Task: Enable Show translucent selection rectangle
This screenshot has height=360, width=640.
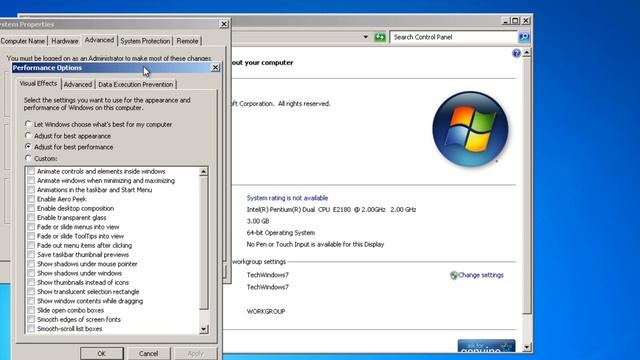Action: pyautogui.click(x=31, y=291)
